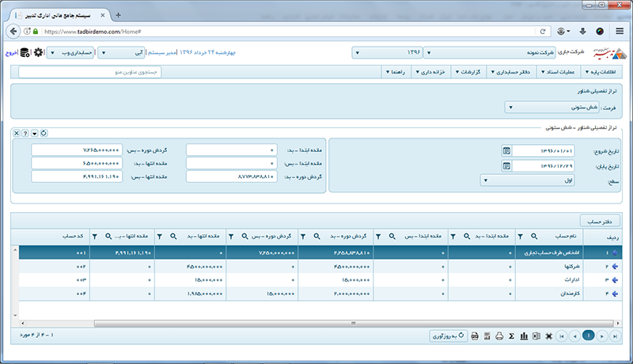Export grid using the PDF icon
This screenshot has height=364, width=633.
click(x=474, y=336)
